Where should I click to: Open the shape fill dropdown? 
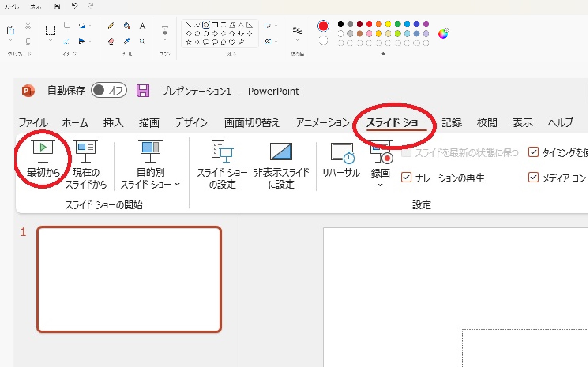pos(276,41)
